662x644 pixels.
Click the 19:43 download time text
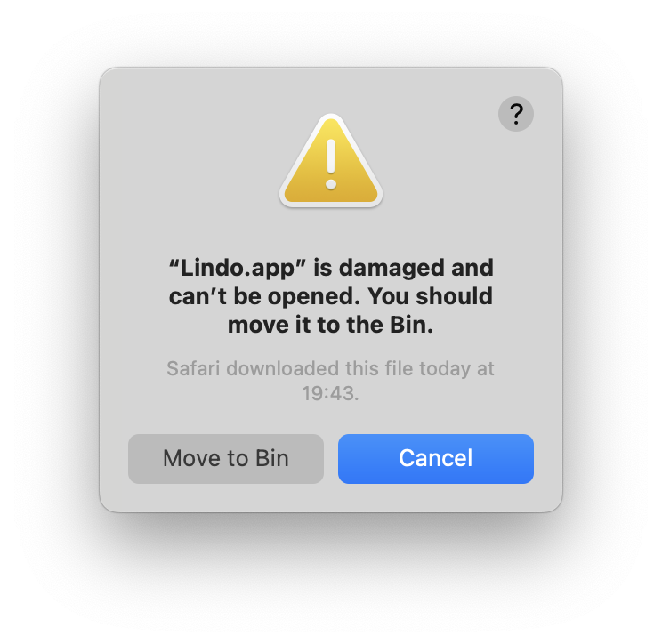tap(330, 393)
